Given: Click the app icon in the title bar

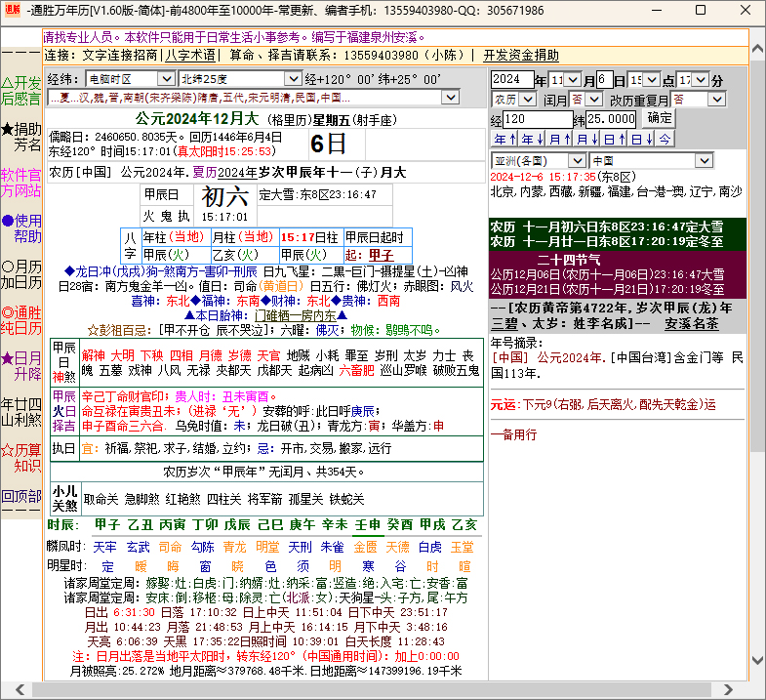Looking at the screenshot, I should 11,10.
